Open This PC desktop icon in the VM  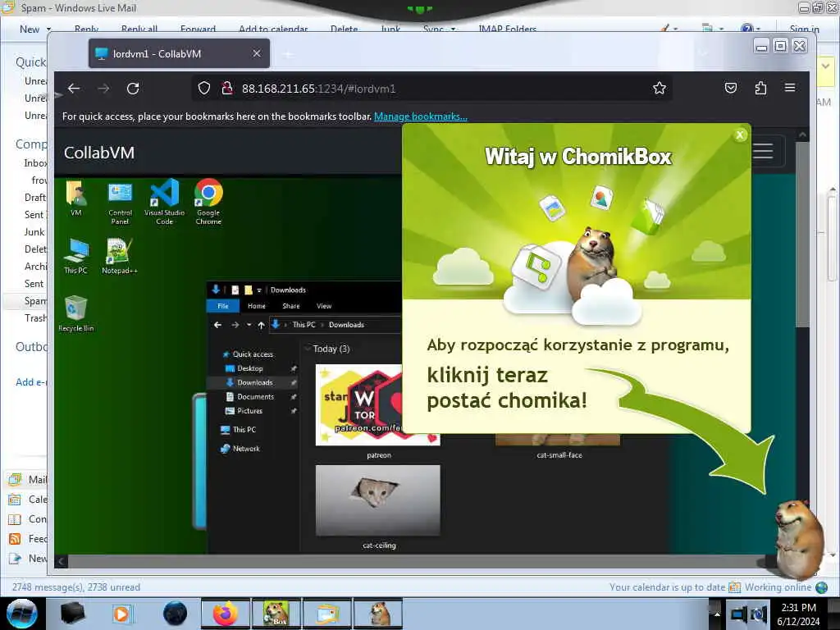[75, 256]
